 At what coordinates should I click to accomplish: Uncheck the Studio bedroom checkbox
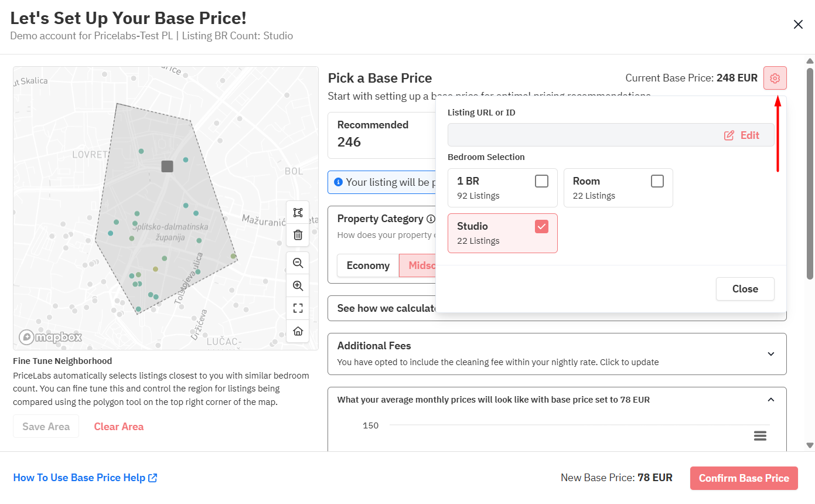point(541,226)
